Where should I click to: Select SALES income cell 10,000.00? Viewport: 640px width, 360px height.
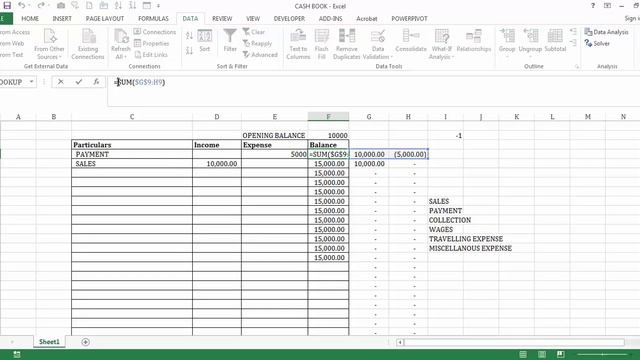coord(217,164)
